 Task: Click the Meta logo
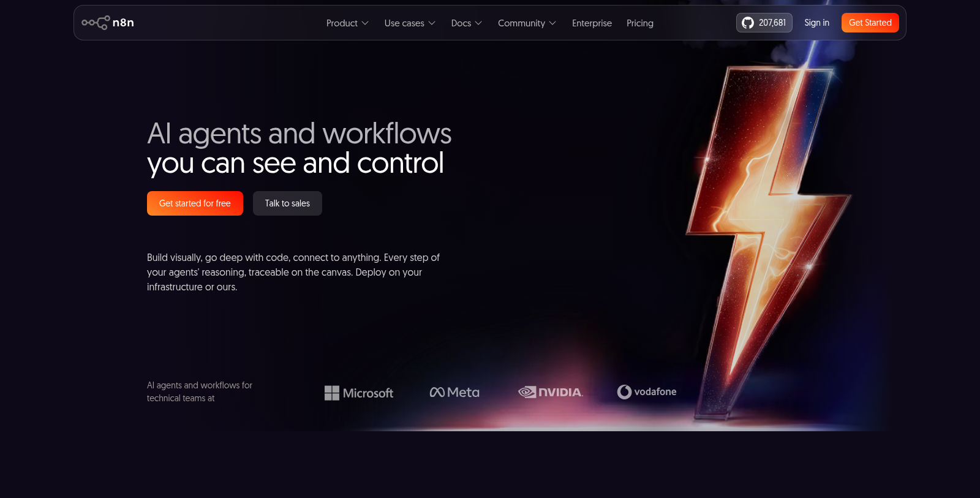coord(454,392)
